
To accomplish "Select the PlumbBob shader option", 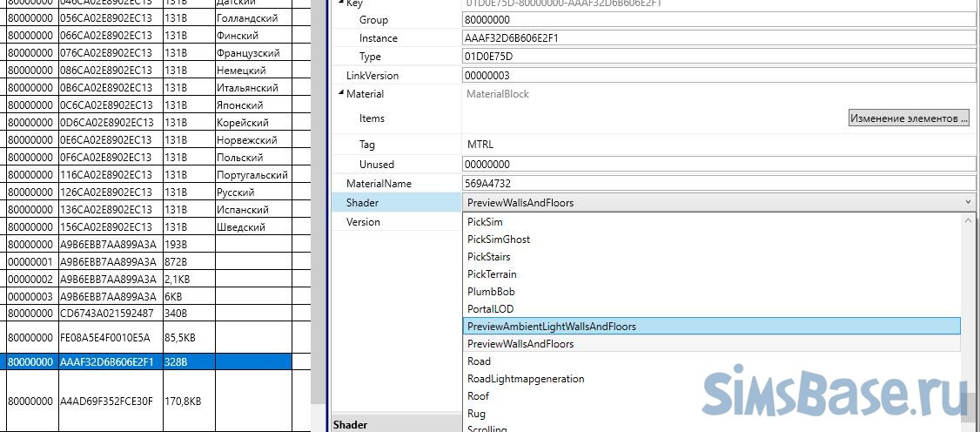I will [492, 292].
